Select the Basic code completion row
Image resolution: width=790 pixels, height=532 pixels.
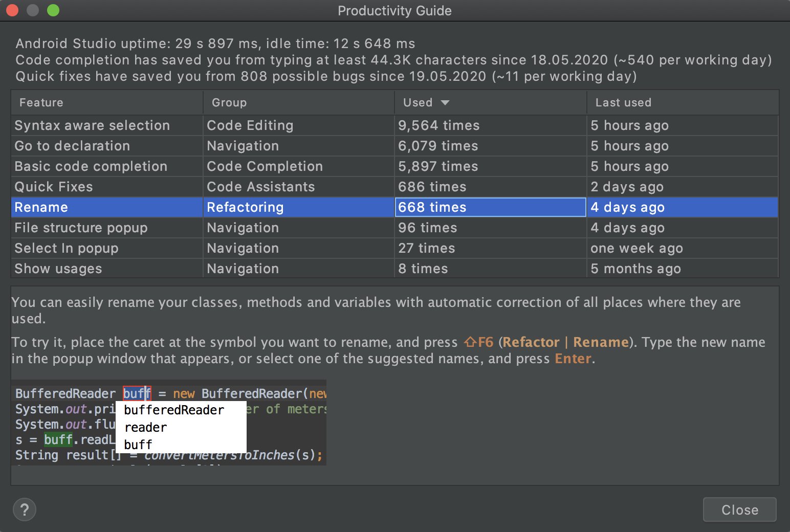pyautogui.click(x=91, y=166)
